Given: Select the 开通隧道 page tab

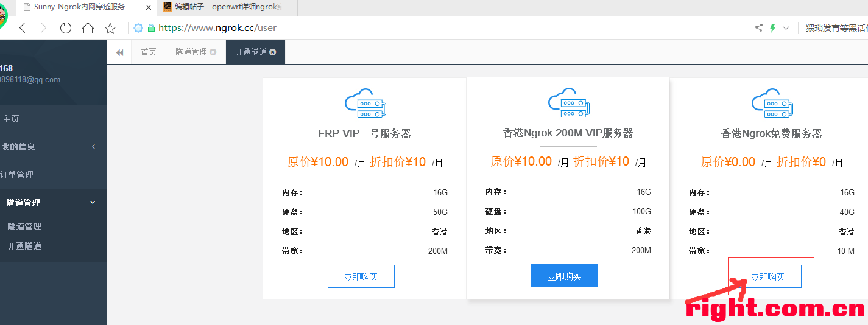Looking at the screenshot, I should point(251,52).
